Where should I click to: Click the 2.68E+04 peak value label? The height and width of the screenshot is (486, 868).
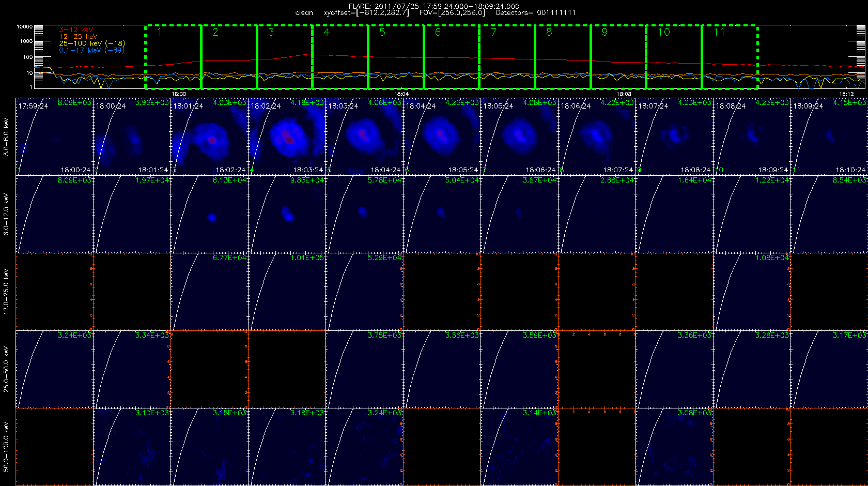pyautogui.click(x=617, y=180)
